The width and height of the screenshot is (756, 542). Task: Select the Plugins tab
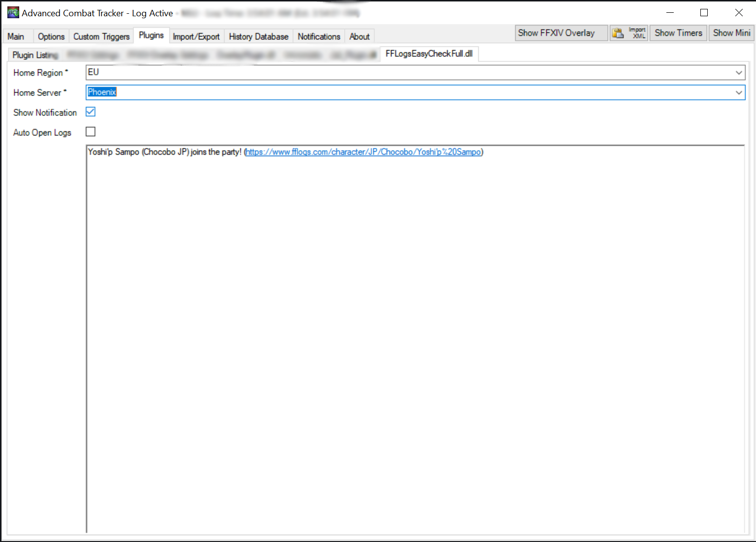[x=151, y=35]
